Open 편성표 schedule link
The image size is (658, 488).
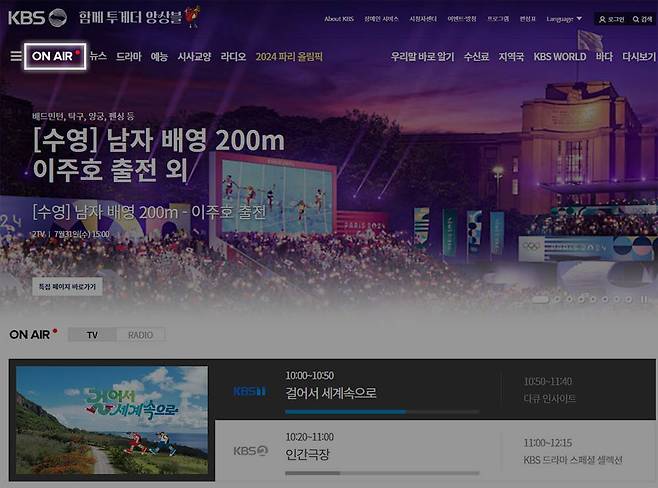point(527,19)
